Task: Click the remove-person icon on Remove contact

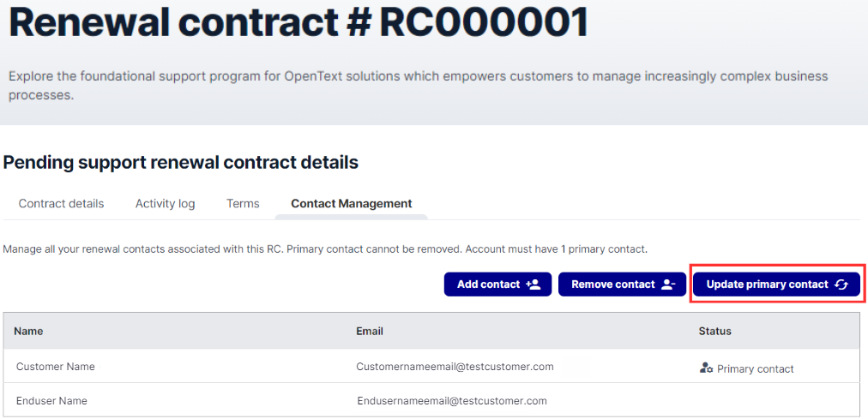Action: (x=668, y=284)
